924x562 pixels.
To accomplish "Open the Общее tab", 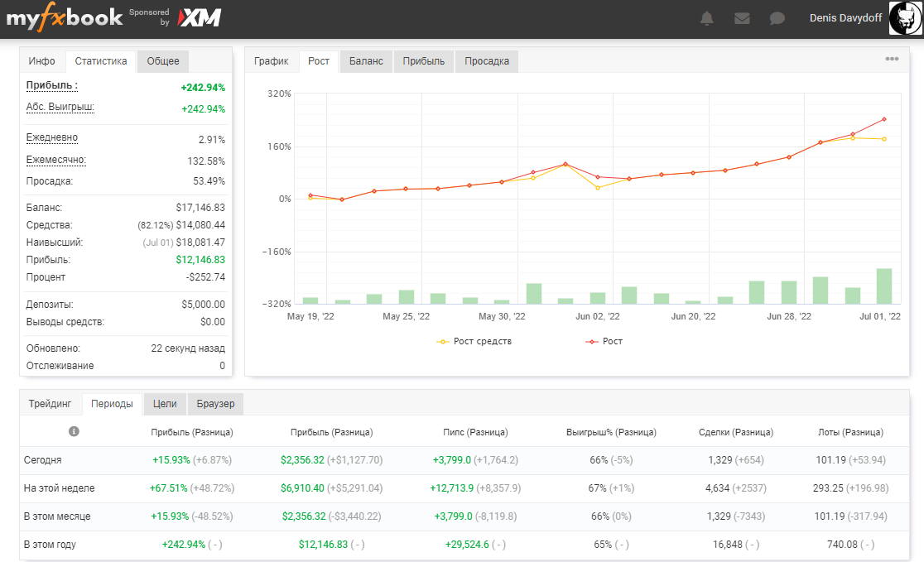I will pos(163,61).
